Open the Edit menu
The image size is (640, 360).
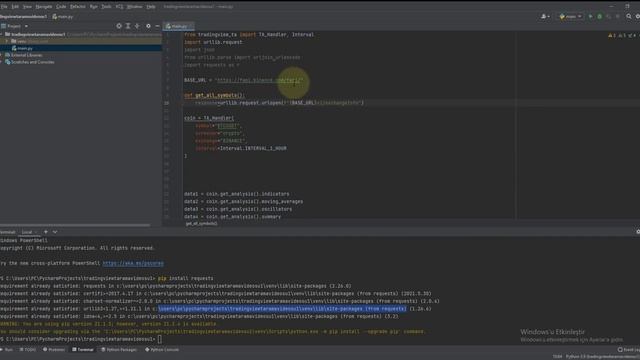[x=15, y=7]
